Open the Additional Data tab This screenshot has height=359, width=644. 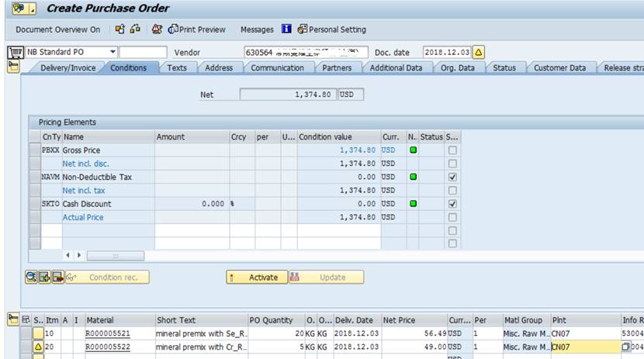pyautogui.click(x=396, y=67)
